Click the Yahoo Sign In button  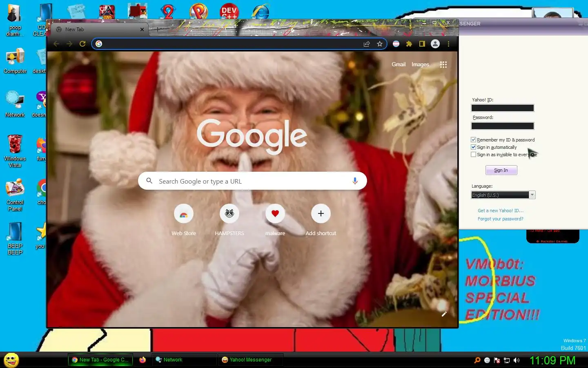point(501,170)
